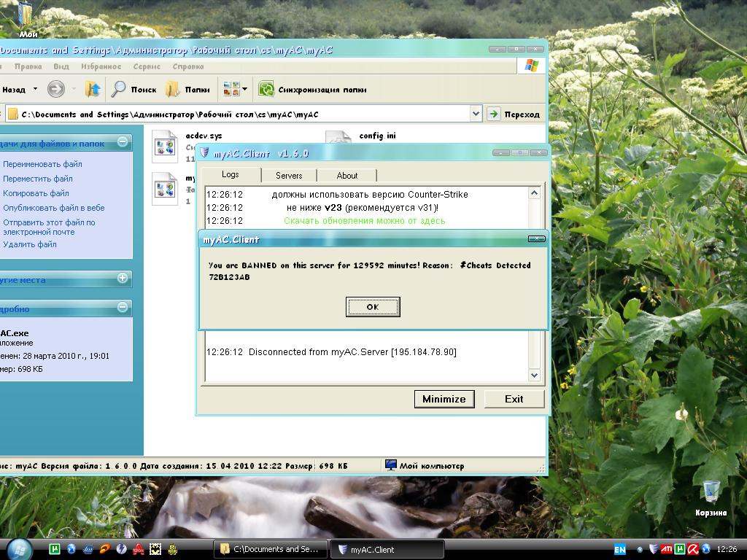The image size is (747, 560).
Task: Select the acdev.sys file icon
Action: [165, 146]
